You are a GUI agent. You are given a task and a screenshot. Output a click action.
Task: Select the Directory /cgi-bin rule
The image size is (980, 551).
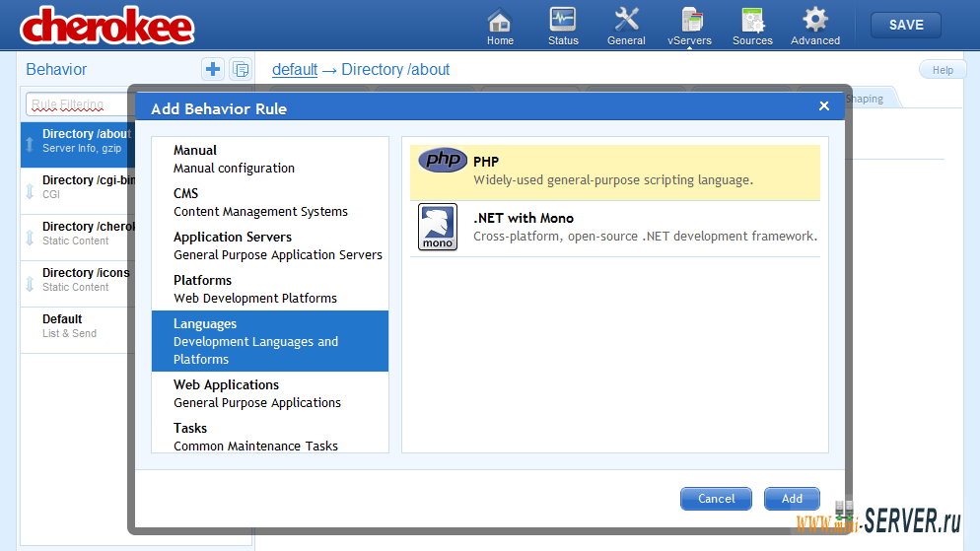pyautogui.click(x=78, y=191)
